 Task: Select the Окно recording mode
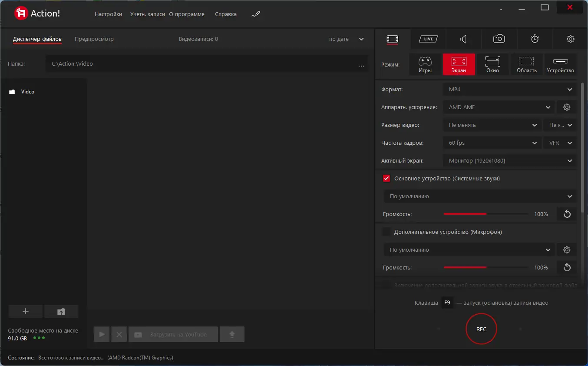[493, 64]
